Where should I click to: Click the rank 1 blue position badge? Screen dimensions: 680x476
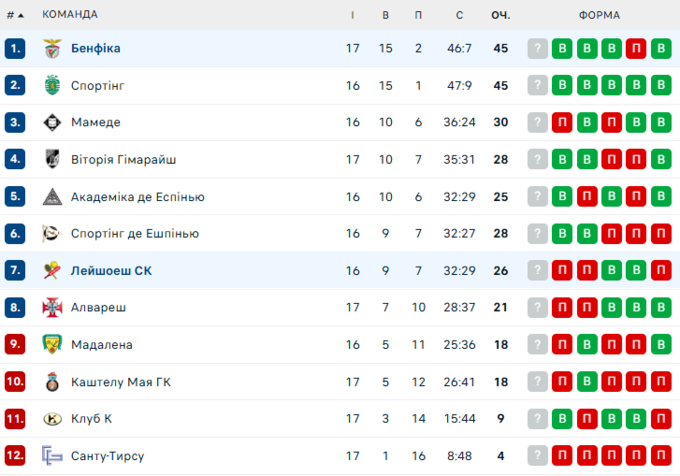(15, 49)
